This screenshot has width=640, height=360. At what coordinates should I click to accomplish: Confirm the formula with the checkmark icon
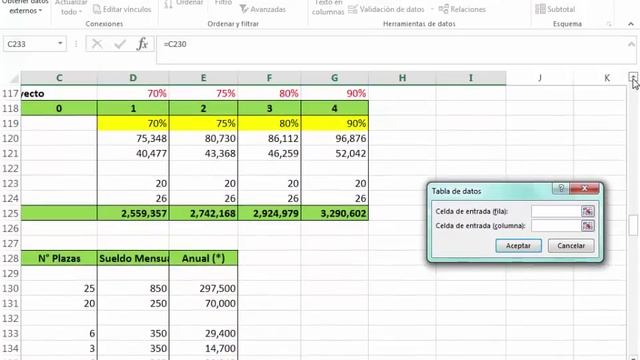120,44
